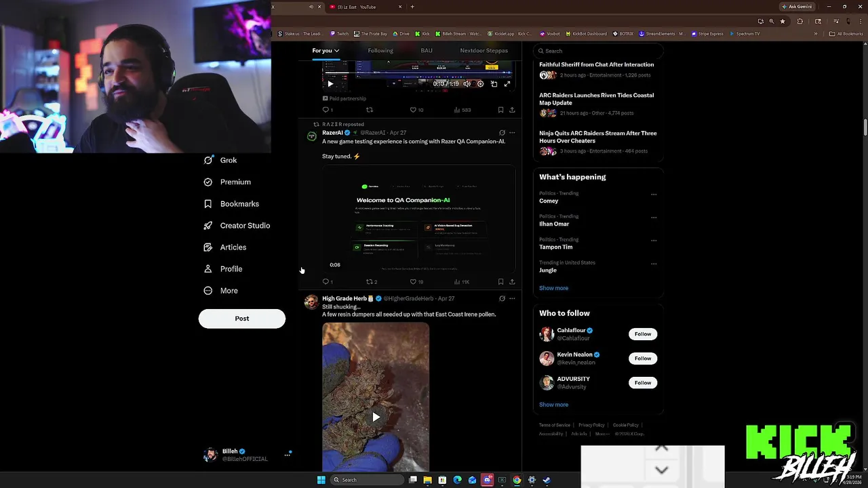Bookmark the RazerAI post
The height and width of the screenshot is (488, 868).
coord(500,282)
